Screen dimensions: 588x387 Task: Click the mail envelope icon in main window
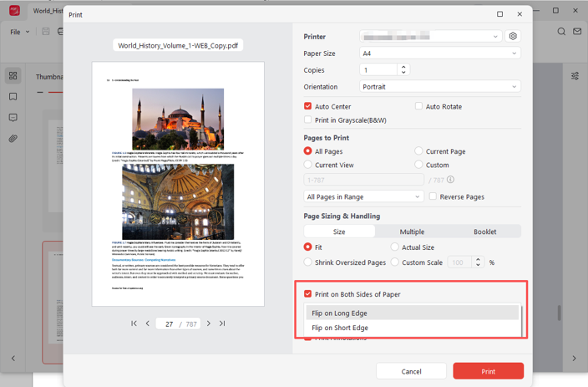[x=577, y=31]
